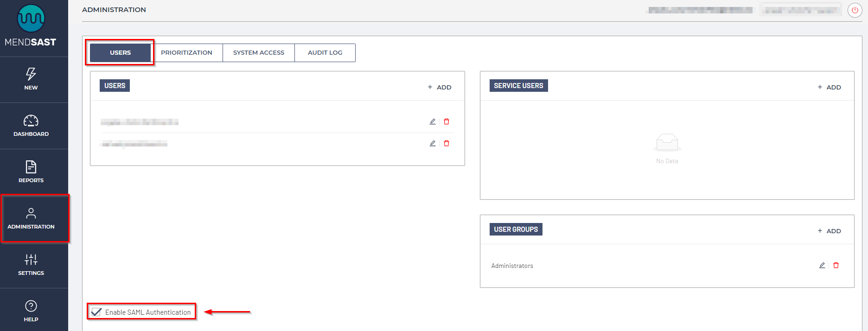Open the Administration sidebar section
This screenshot has height=331, width=868.
click(31, 218)
